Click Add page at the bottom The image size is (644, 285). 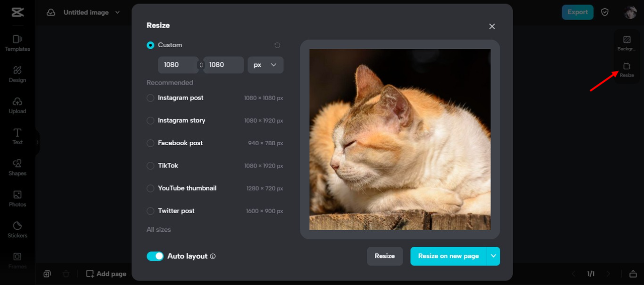tap(106, 274)
